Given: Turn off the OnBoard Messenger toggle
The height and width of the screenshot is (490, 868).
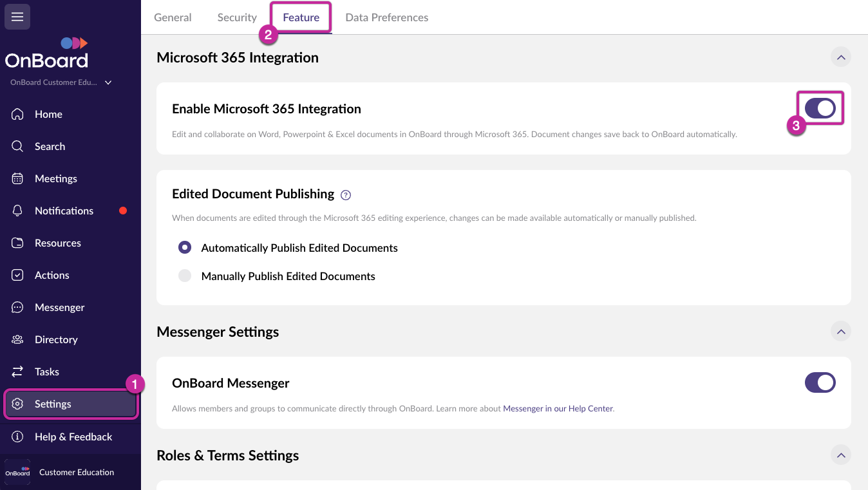Looking at the screenshot, I should click(820, 382).
